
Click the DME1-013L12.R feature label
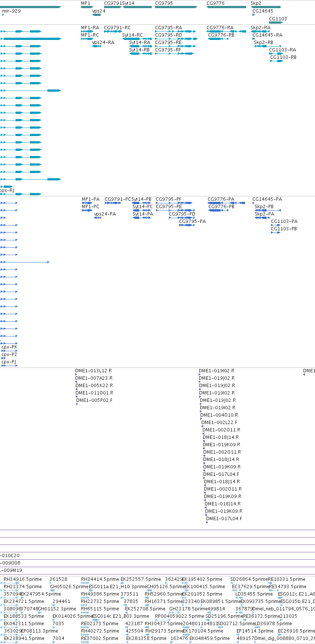pyautogui.click(x=94, y=371)
